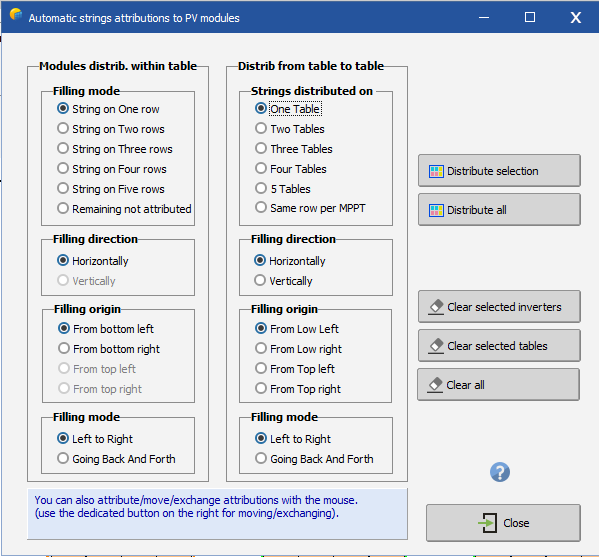599x557 pixels.
Task: Select String on Five rows option
Action: pyautogui.click(x=111, y=189)
